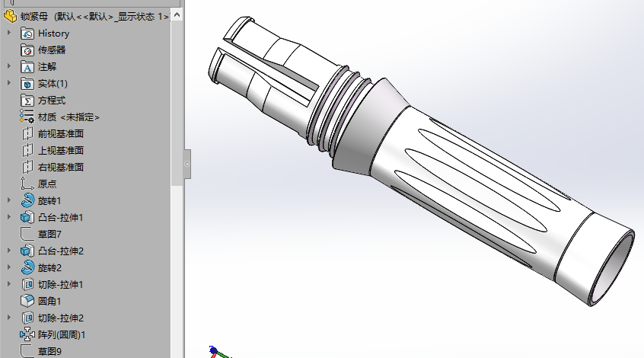Expand the 切除-拉伸2 feature
Viewport: 644px width, 358px height.
pos(9,318)
